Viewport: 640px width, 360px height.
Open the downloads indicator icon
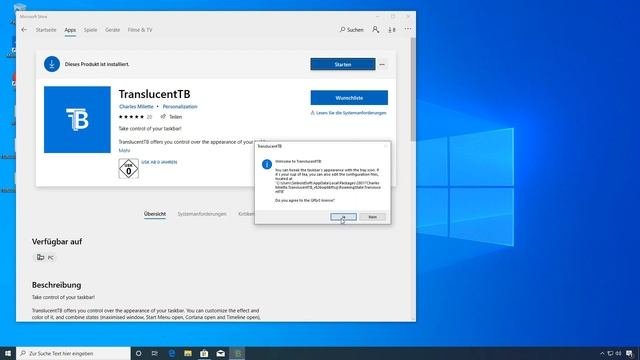tap(391, 30)
